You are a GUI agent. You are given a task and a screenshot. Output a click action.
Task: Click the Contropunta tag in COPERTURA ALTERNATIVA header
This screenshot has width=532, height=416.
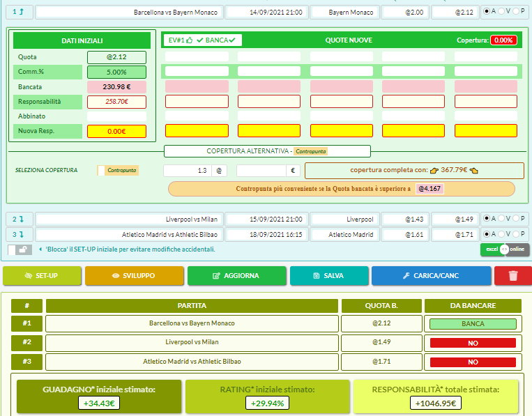[x=310, y=151]
